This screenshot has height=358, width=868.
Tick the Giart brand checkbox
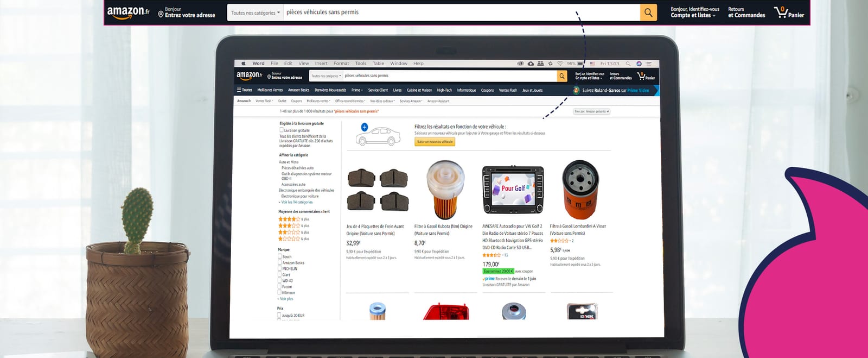[280, 274]
